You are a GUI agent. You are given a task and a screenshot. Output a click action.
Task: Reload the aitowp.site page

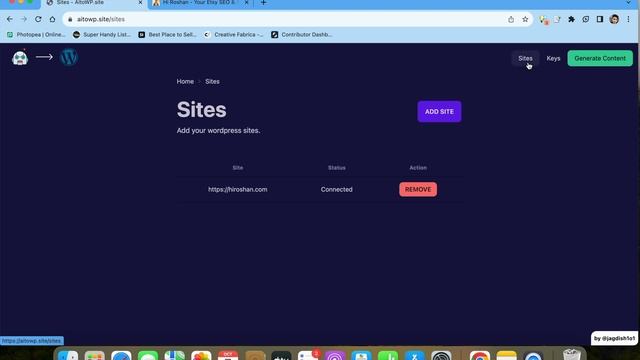pos(38,19)
